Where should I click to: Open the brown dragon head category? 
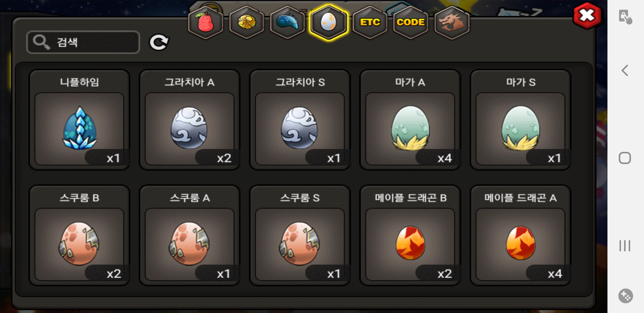click(452, 23)
